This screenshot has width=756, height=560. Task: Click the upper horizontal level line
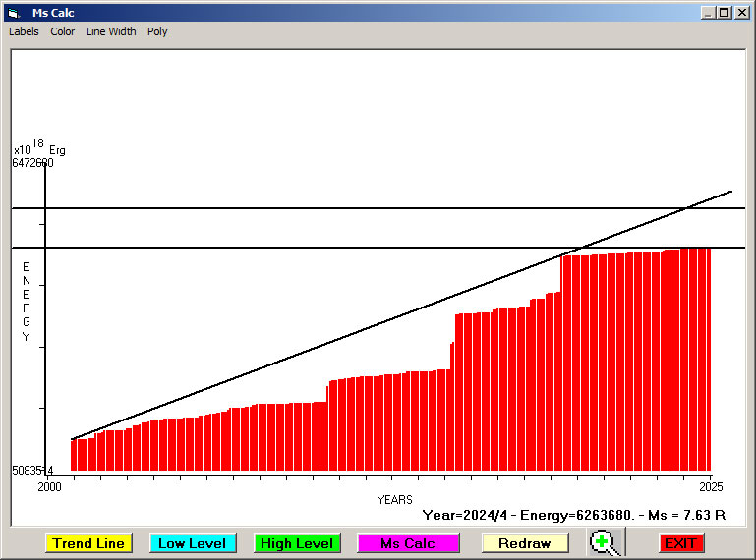(x=295, y=208)
